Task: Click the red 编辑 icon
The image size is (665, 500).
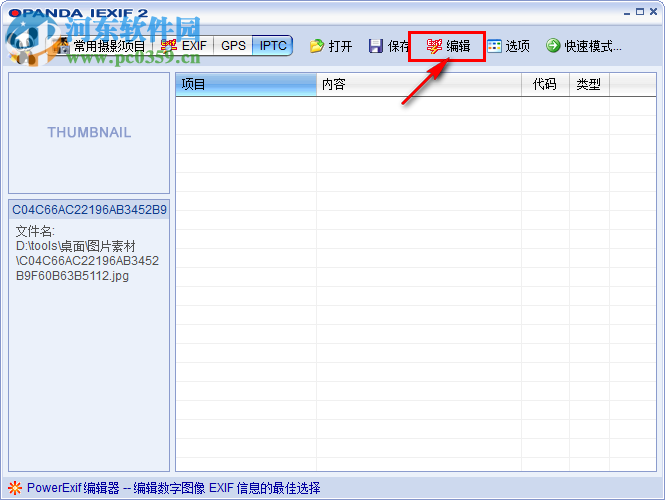Action: coord(434,46)
